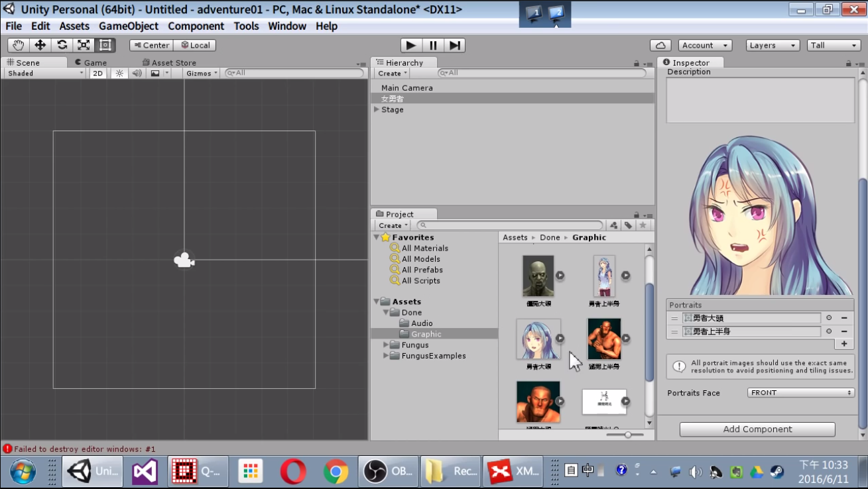Open the Assets menu

coord(74,26)
